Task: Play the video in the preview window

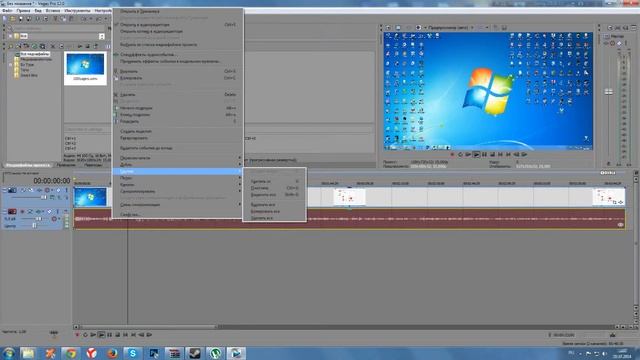Action: [476, 155]
